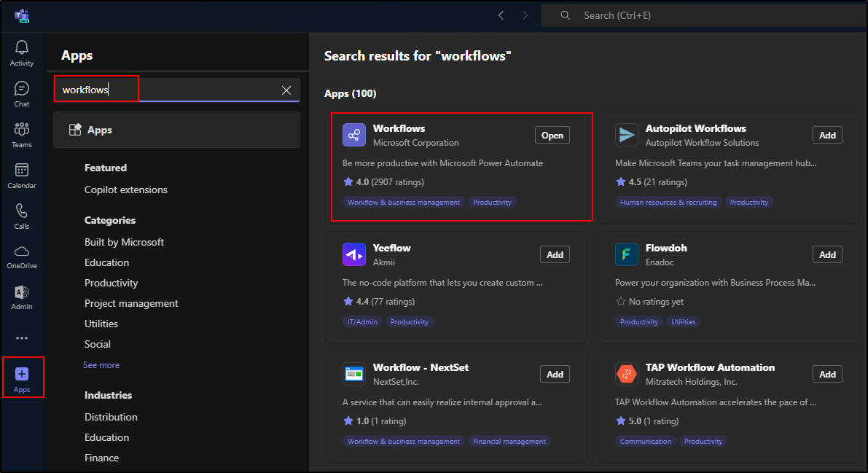Click the TAP Workflow Automation app icon

[626, 374]
